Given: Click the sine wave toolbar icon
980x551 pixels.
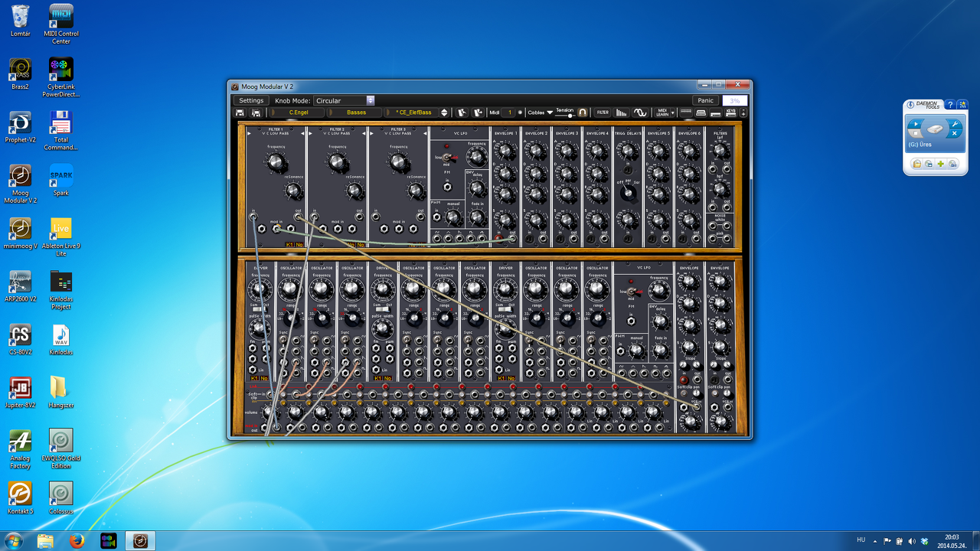Looking at the screenshot, I should pos(640,112).
